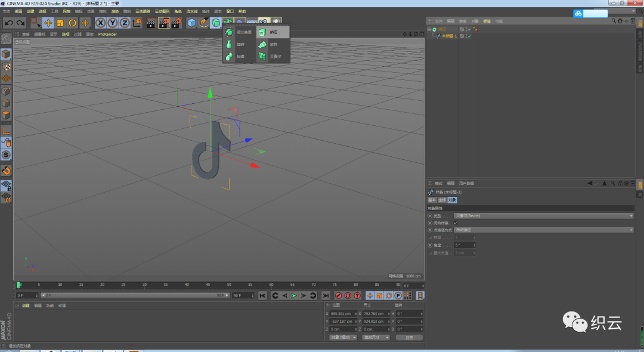Open 基本 tab in attributes
Viewport: 644px width, 352px height.
click(x=432, y=200)
